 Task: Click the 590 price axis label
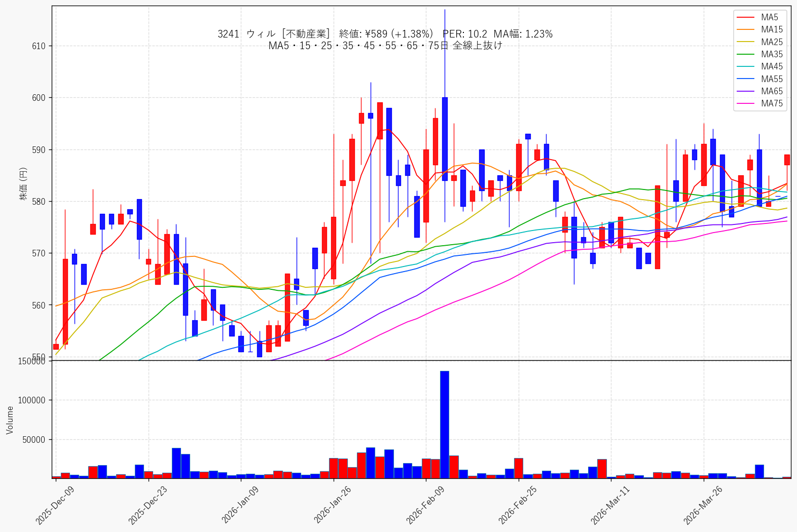click(x=39, y=150)
